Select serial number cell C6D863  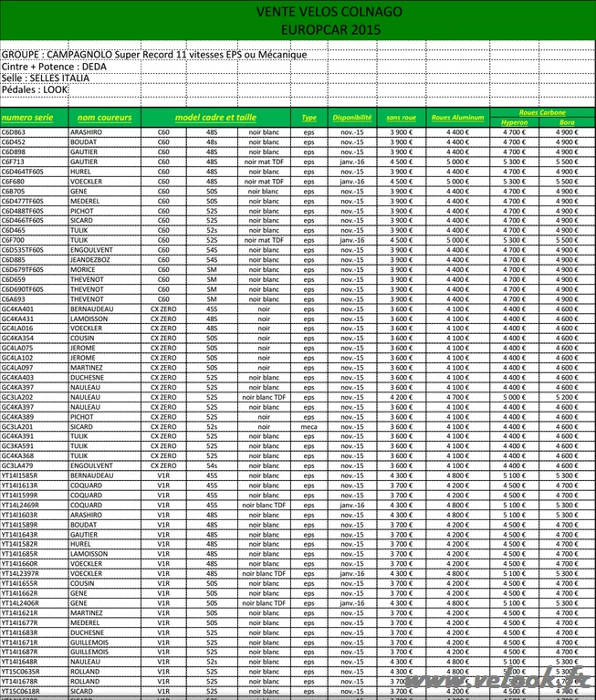(14, 132)
